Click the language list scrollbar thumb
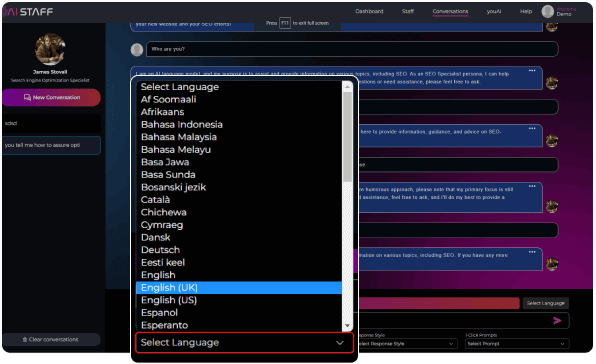The width and height of the screenshot is (596, 364). [x=347, y=137]
